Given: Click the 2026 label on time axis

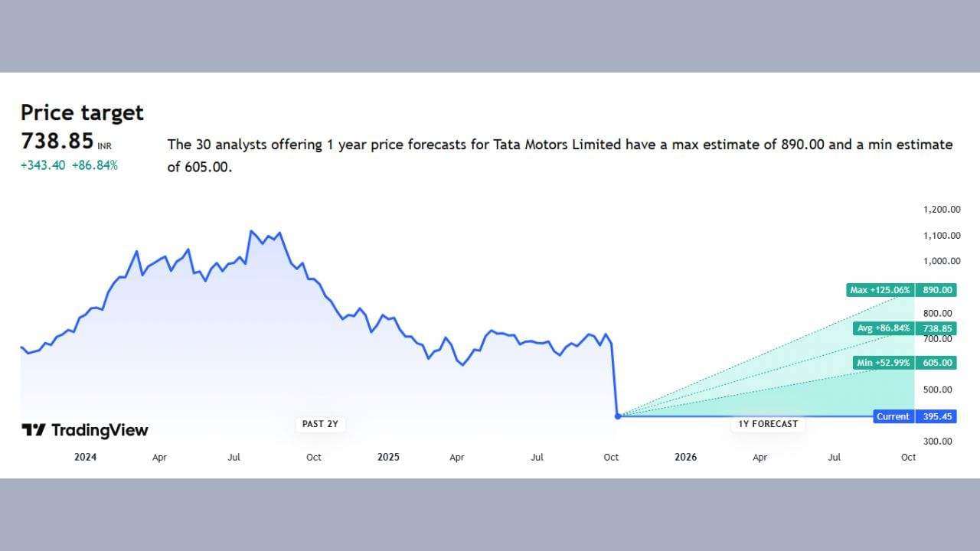Looking at the screenshot, I should pyautogui.click(x=685, y=457).
